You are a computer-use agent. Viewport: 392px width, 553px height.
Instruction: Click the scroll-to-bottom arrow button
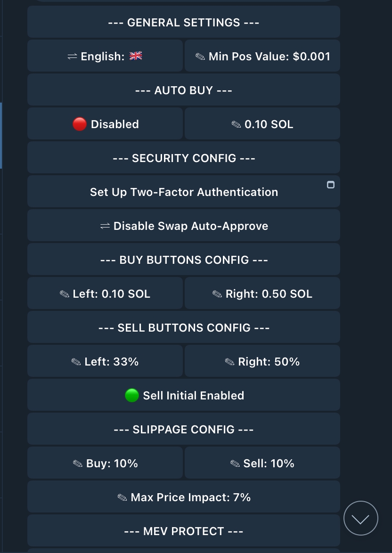(x=360, y=518)
